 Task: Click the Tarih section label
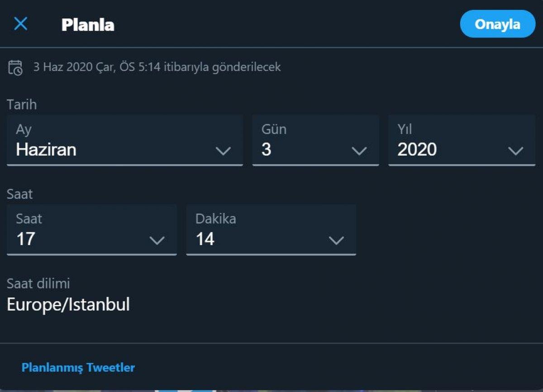(21, 104)
